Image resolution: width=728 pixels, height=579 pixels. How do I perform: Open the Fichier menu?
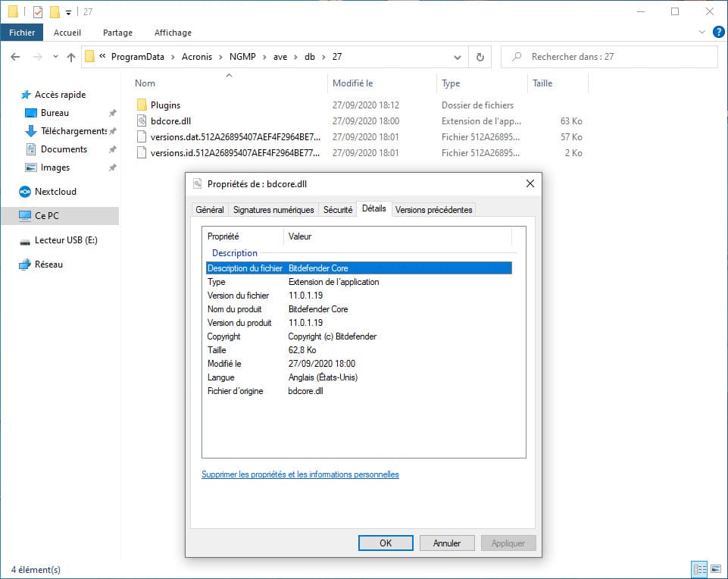coord(22,33)
